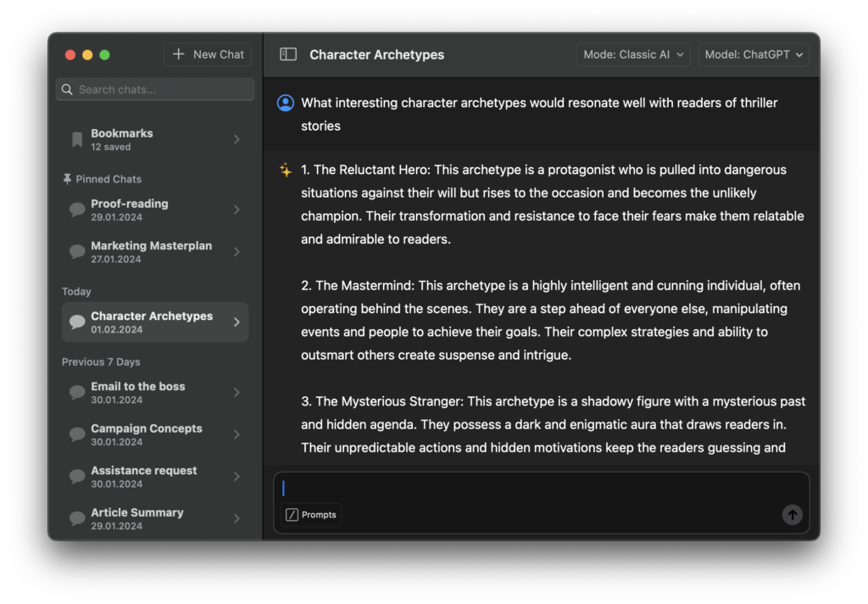Expand the Article Summary chevron

[x=237, y=518]
